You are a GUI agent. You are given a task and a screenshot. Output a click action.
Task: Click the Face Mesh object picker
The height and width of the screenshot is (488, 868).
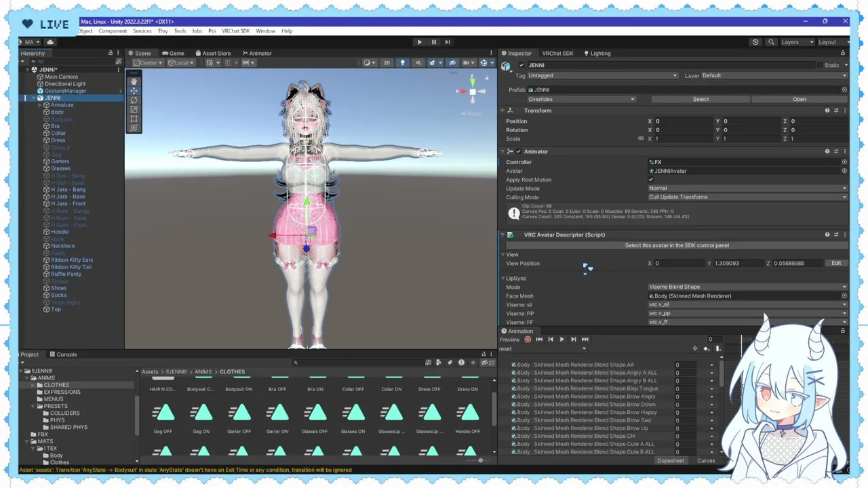(844, 296)
